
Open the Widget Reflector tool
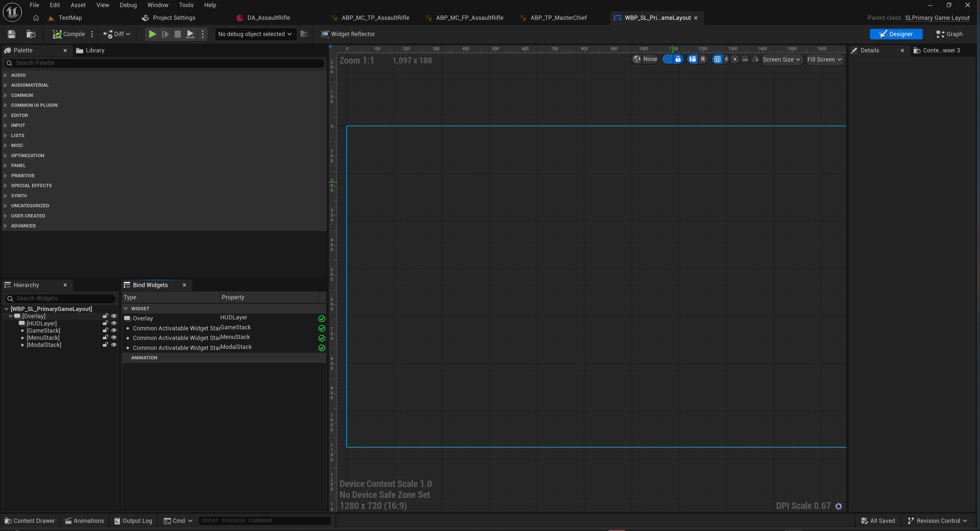[x=348, y=34]
